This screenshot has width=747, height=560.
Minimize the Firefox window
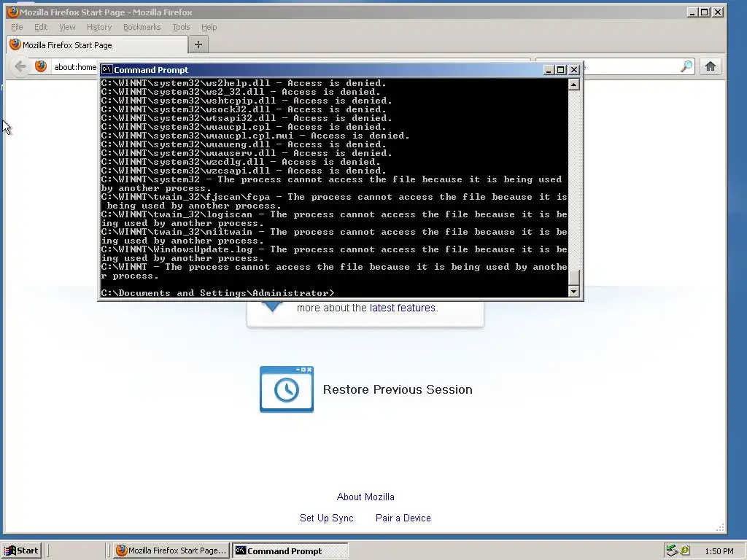692,12
